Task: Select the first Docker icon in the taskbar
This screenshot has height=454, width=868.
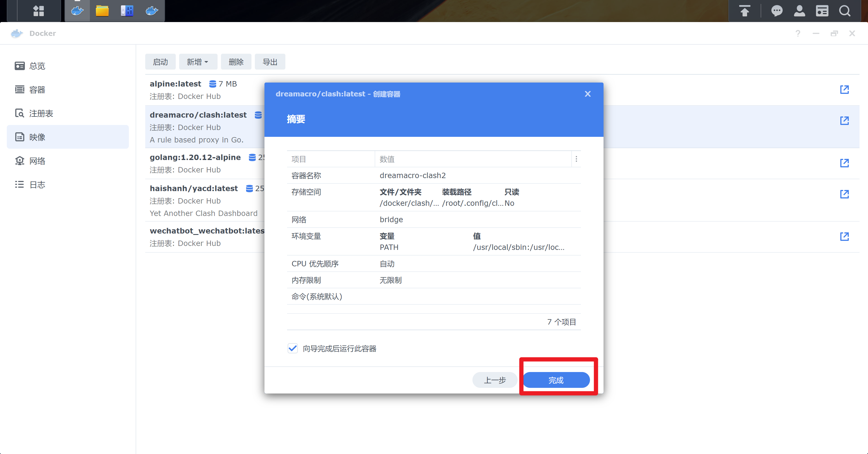Action: (x=77, y=11)
